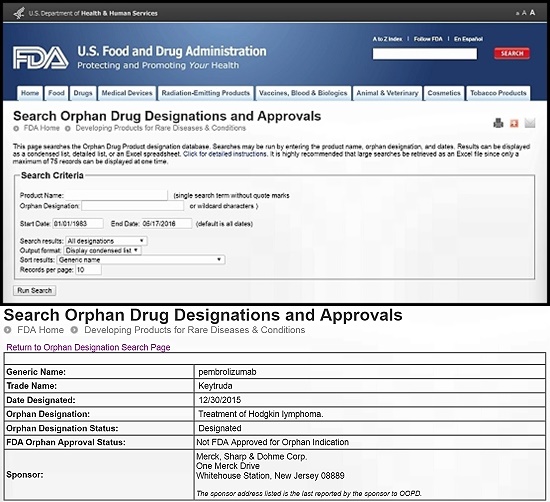Click upper FDA Home breadcrumb link
Image resolution: width=550 pixels, height=502 pixels.
pyautogui.click(x=41, y=128)
